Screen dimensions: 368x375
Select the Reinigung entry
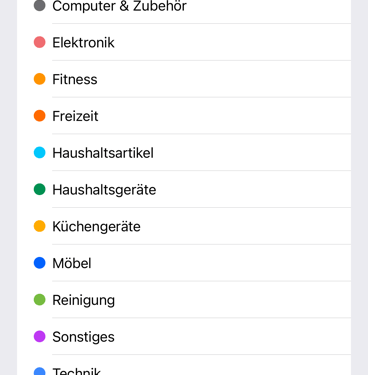(x=184, y=300)
